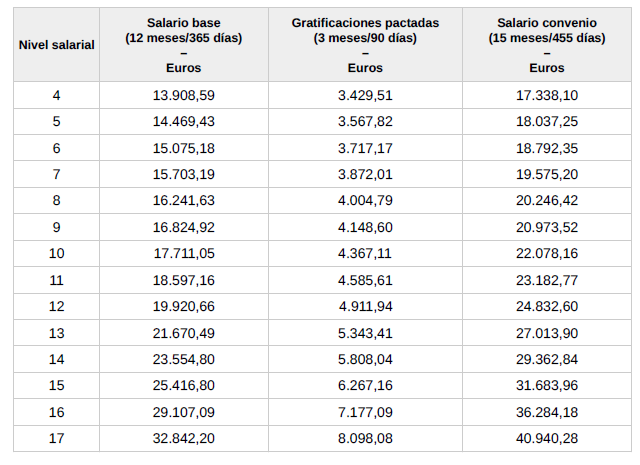
Task: Click the 29.362,84 salario convenio cell
Action: point(546,358)
